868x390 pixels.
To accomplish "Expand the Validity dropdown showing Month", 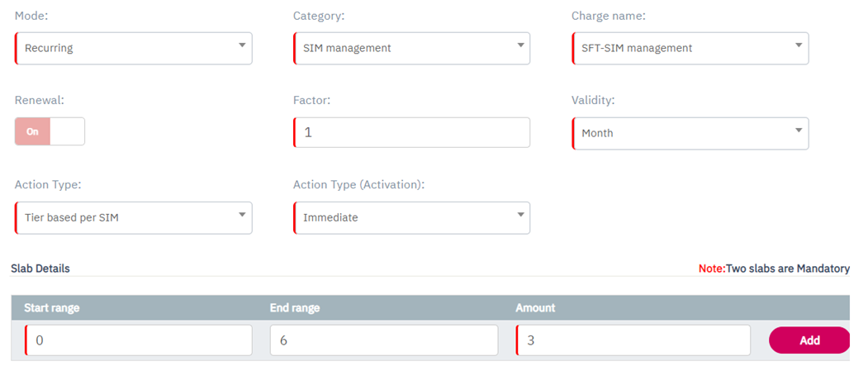I will click(690, 133).
